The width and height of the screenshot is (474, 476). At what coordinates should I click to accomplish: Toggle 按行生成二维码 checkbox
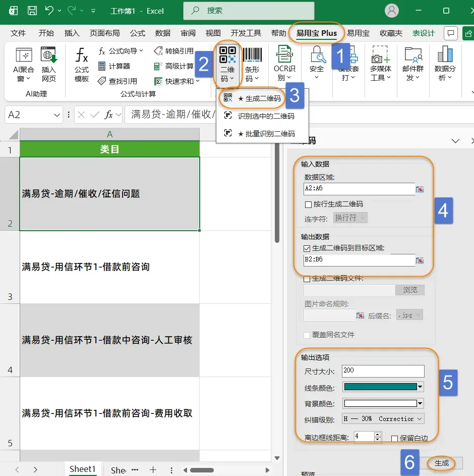308,204
